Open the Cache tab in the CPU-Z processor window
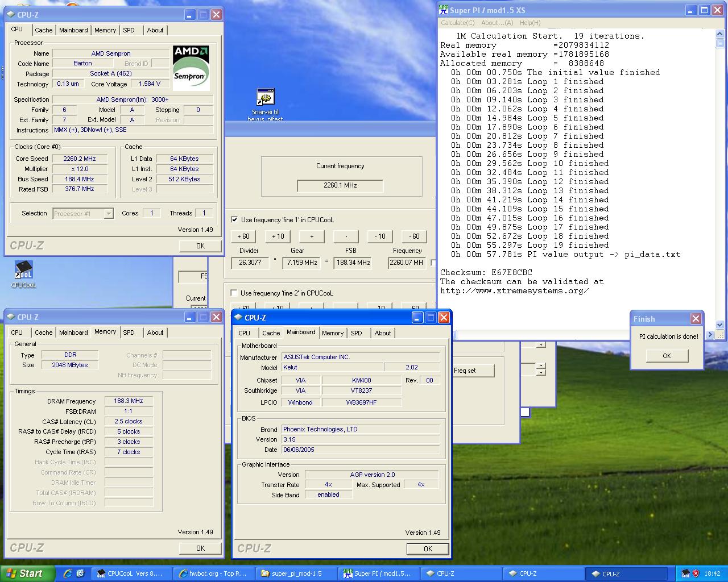The image size is (728, 582). (x=43, y=30)
